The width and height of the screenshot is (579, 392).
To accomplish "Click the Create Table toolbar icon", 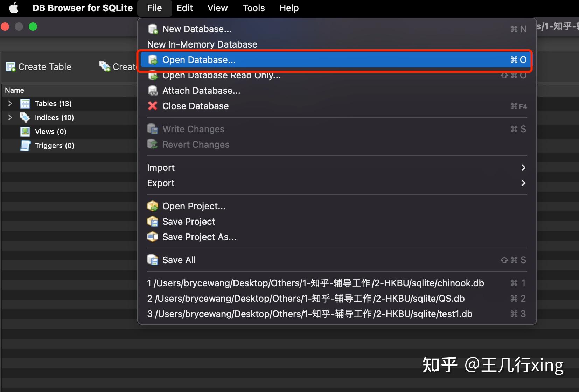I will pyautogui.click(x=11, y=66).
